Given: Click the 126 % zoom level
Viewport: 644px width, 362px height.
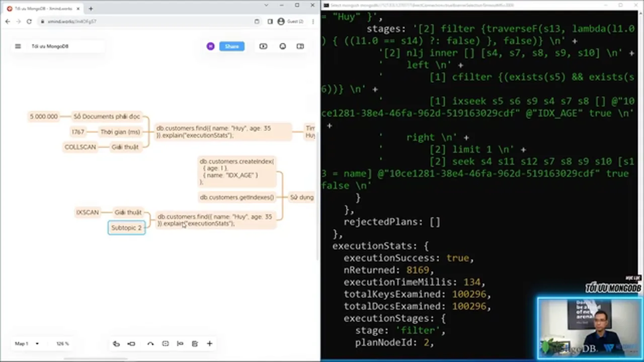Looking at the screenshot, I should click(x=62, y=344).
